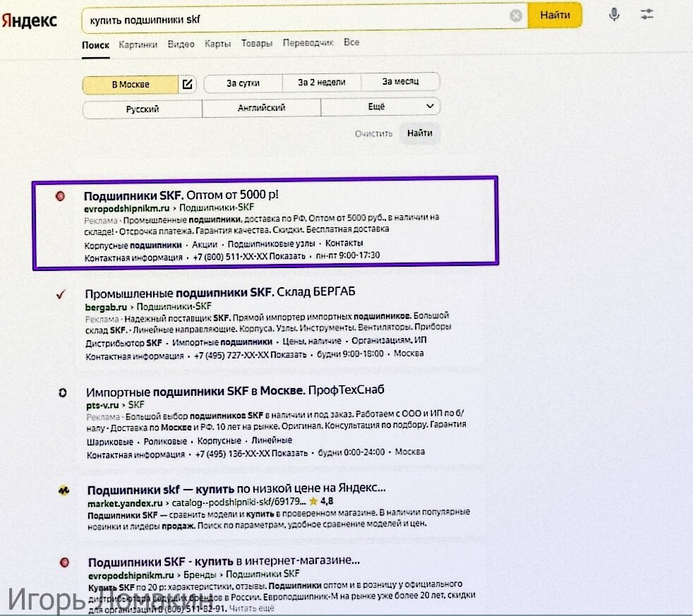Clear the search query with the X icon

pyautogui.click(x=515, y=16)
